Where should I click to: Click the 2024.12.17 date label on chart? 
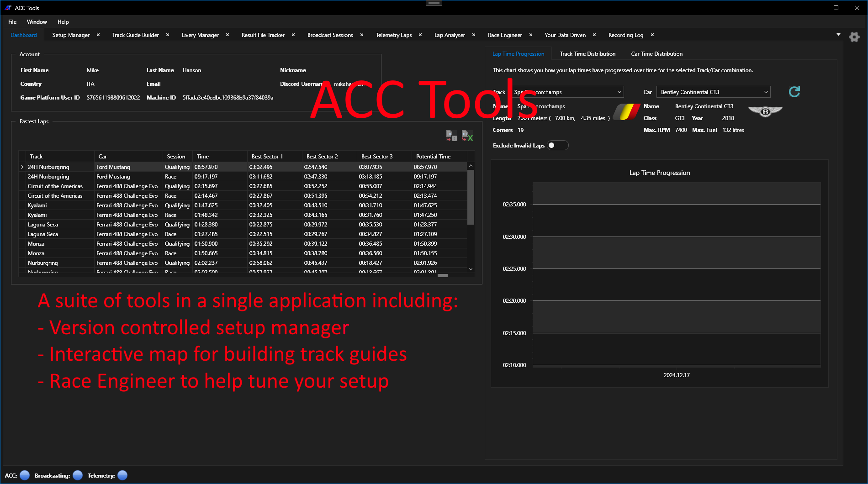coord(677,375)
